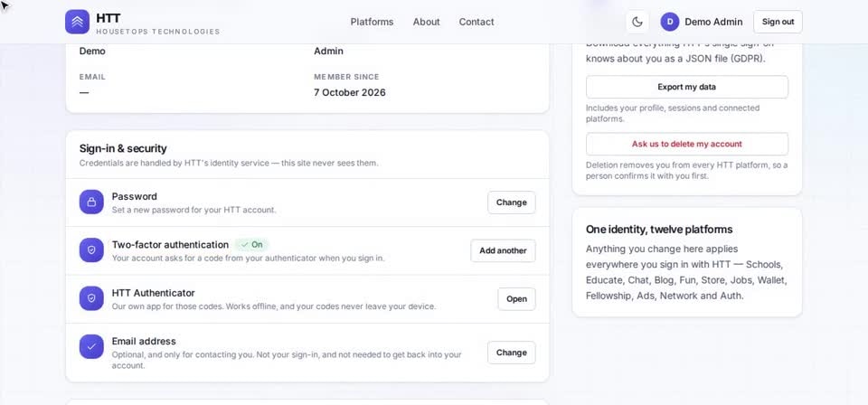The width and height of the screenshot is (868, 405).
Task: Click the Email address checkmark icon
Action: pyautogui.click(x=91, y=346)
